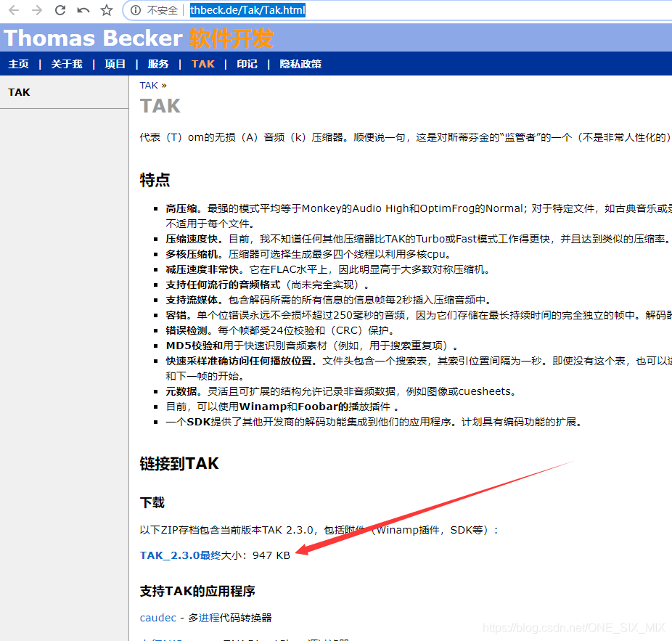Image resolution: width=672 pixels, height=641 pixels.
Task: Open 隐私政策 in the nav bar
Action: (x=300, y=64)
